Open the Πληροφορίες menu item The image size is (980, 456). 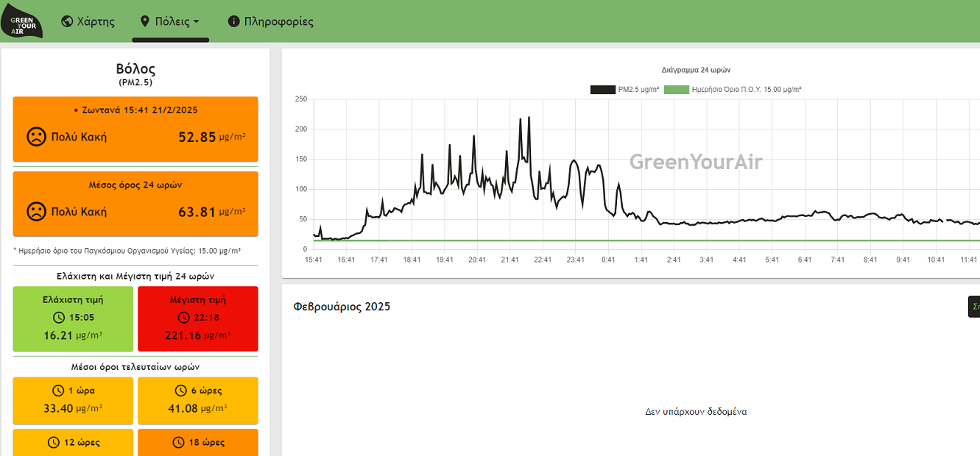click(x=271, y=21)
